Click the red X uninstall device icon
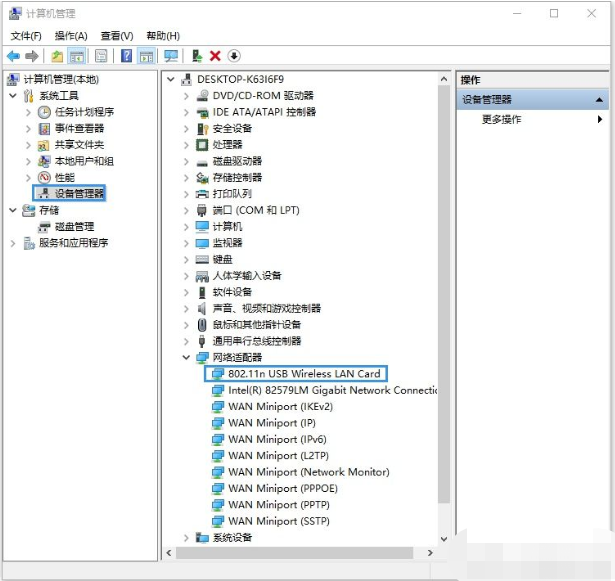 click(x=215, y=56)
